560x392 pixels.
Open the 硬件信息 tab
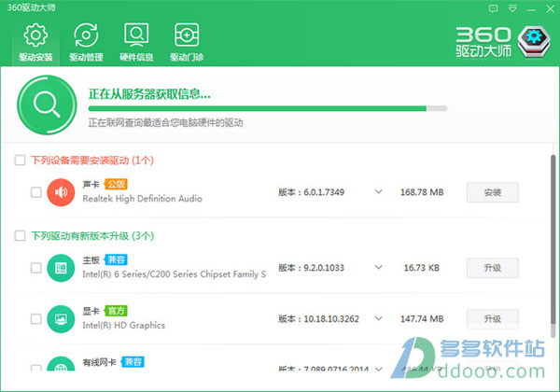point(136,43)
